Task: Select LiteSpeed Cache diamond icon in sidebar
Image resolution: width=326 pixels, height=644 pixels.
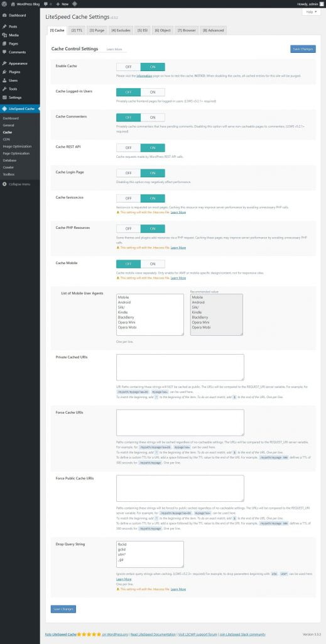Action: tap(4, 109)
